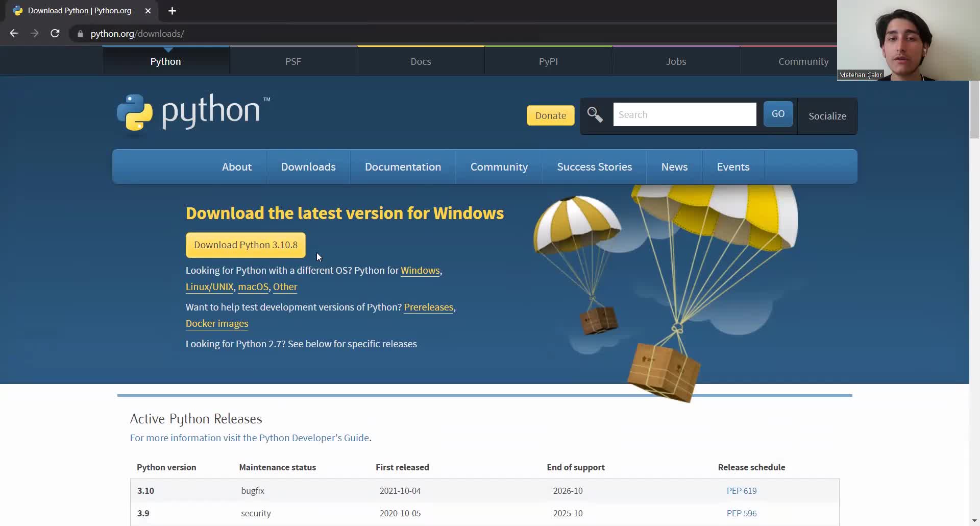The height and width of the screenshot is (526, 980).
Task: Follow the Linux/UNIX link
Action: tap(209, 287)
